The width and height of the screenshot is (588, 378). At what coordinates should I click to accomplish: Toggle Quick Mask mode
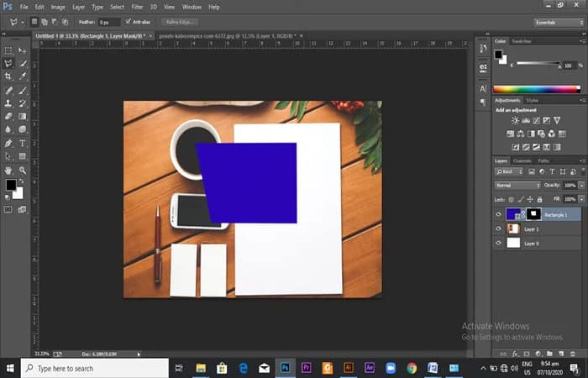(x=8, y=209)
